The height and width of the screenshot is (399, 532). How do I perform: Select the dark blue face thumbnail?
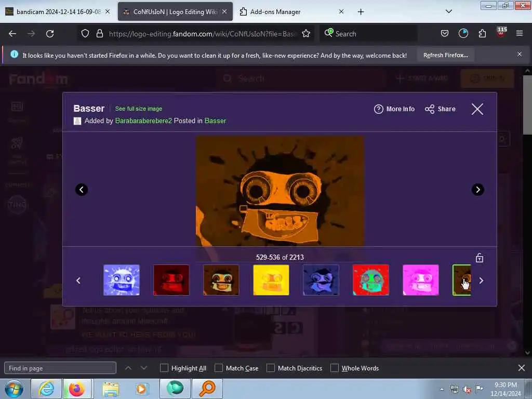[321, 280]
